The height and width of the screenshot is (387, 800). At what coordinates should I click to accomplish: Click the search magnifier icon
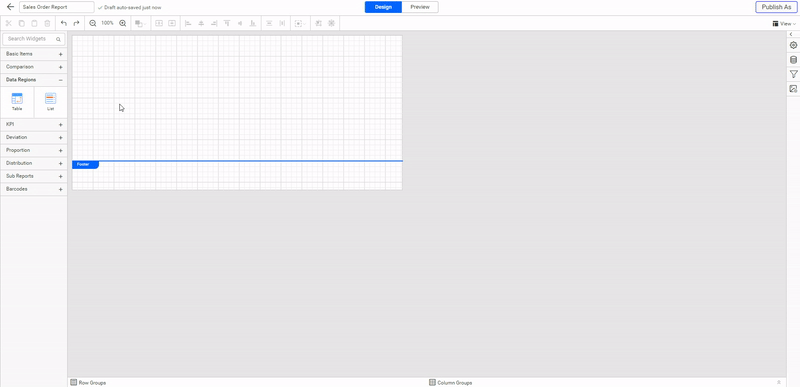click(x=59, y=39)
